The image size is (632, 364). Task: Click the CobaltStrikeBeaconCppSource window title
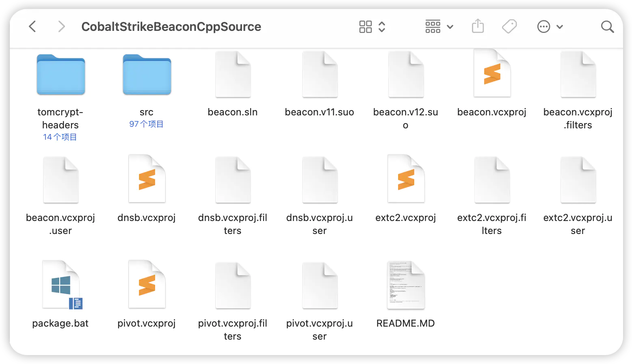coord(171,27)
